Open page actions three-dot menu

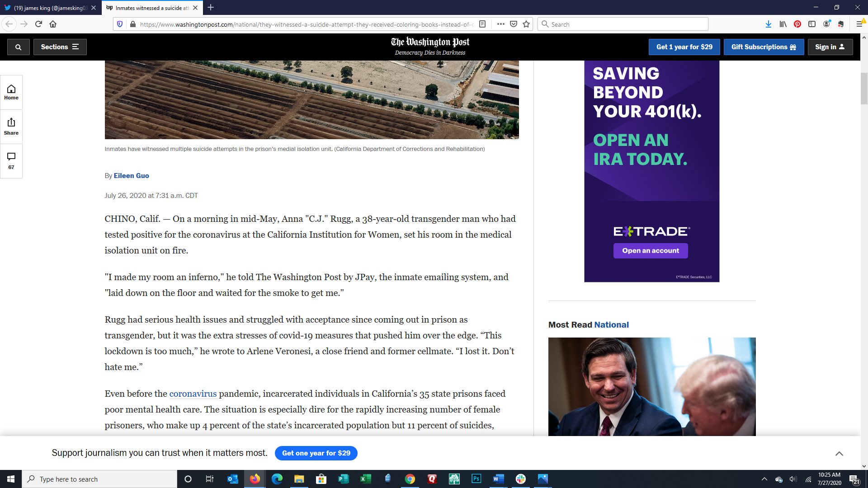pos(500,24)
